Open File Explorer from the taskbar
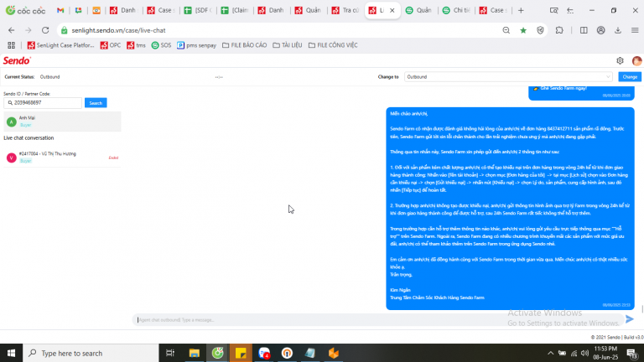644x362 pixels. (194, 353)
